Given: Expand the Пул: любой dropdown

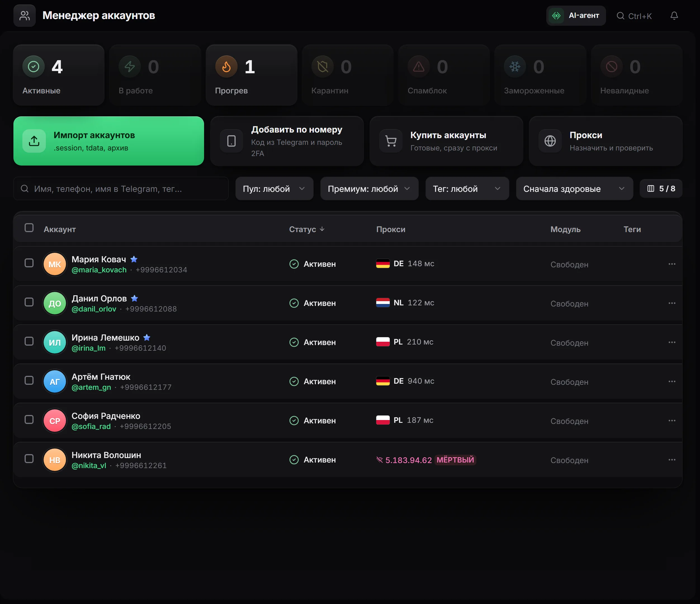Looking at the screenshot, I should point(274,188).
